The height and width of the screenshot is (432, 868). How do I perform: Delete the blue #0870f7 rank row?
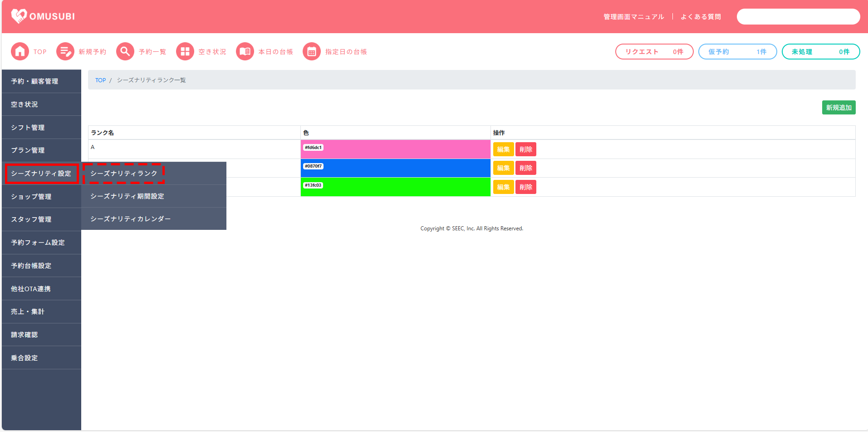point(525,168)
